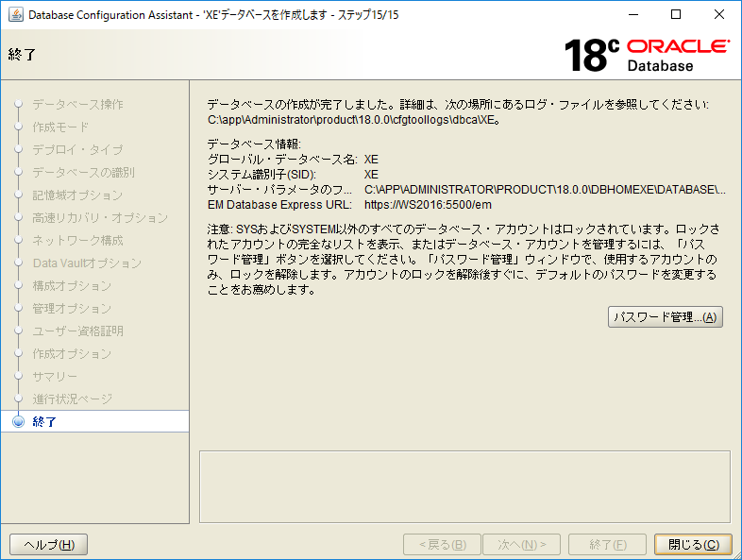The image size is (742, 560).
Task: Select the 記憶域オプション step
Action: pyautogui.click(x=77, y=195)
